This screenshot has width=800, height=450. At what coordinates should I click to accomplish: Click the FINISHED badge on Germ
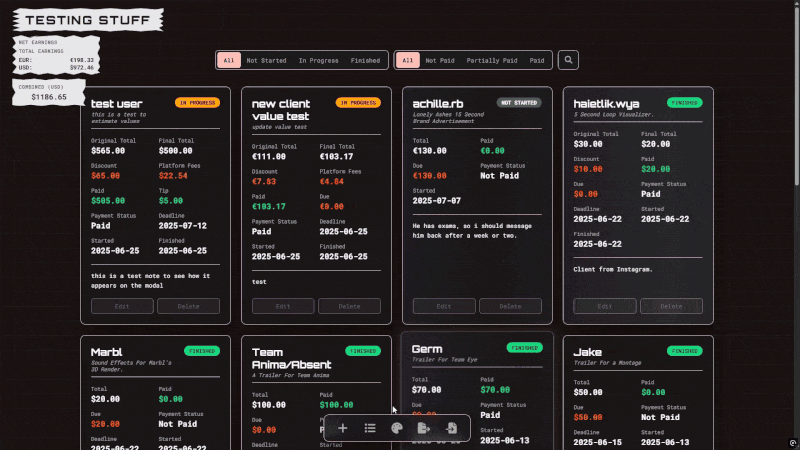pyautogui.click(x=524, y=348)
